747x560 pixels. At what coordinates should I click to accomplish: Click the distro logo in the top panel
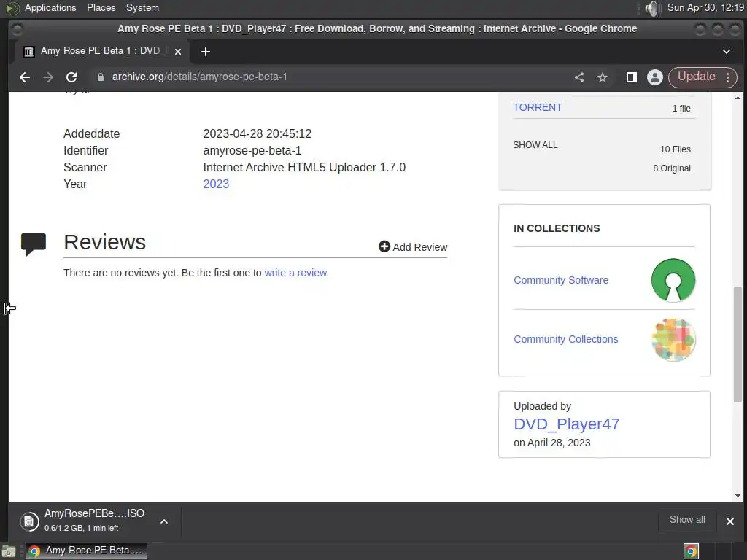(x=12, y=8)
